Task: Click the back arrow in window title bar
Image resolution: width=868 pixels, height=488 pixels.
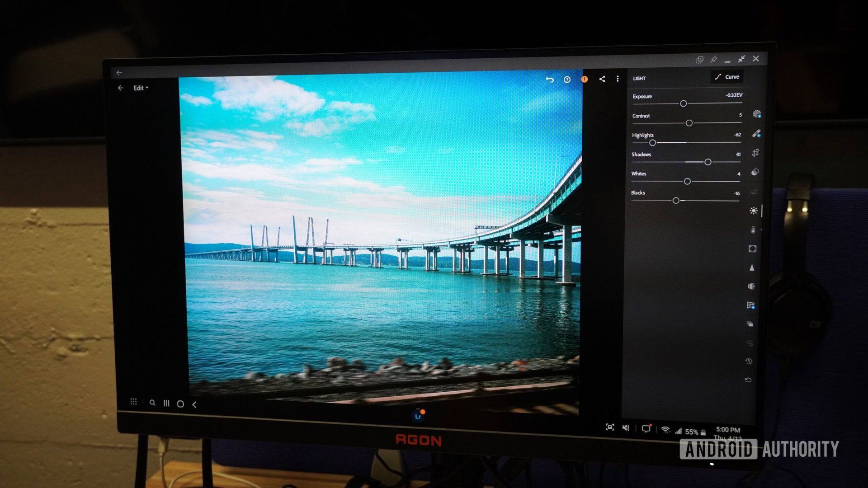Action: (x=119, y=73)
